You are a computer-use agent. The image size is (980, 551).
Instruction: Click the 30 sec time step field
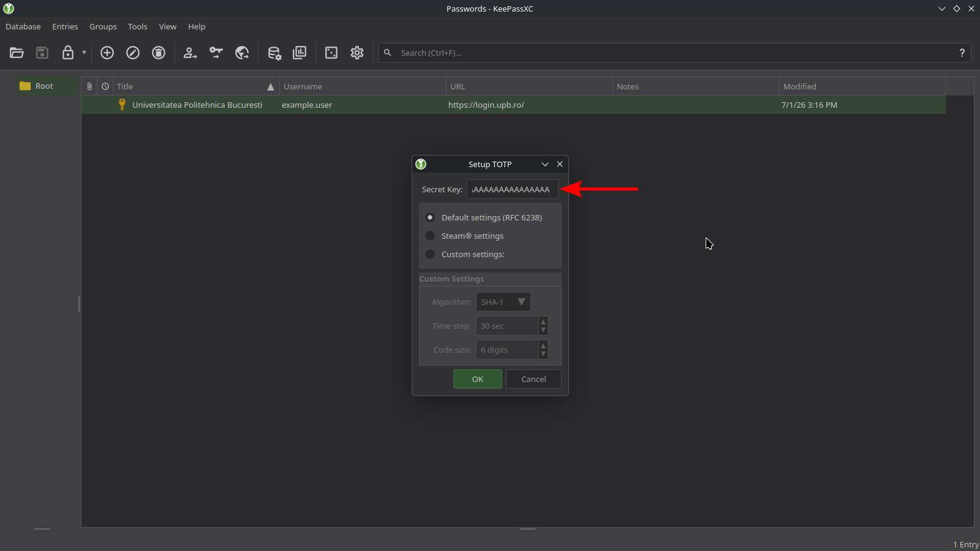coord(507,326)
